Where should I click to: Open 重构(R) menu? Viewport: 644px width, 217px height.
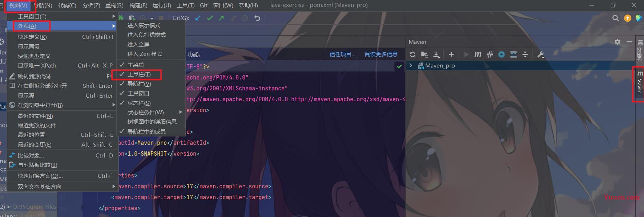click(x=114, y=5)
